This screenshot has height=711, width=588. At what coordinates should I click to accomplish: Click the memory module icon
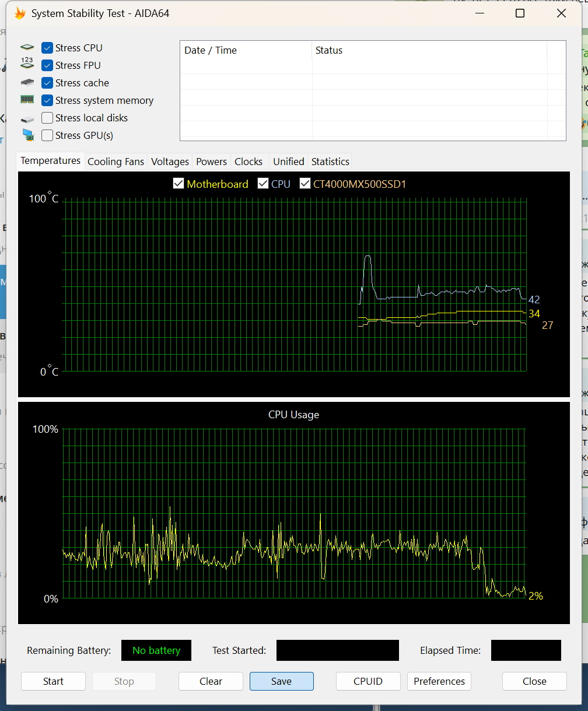click(27, 100)
